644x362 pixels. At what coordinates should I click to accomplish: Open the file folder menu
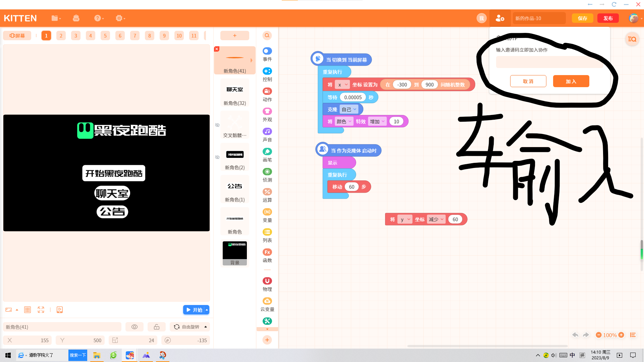tap(56, 18)
